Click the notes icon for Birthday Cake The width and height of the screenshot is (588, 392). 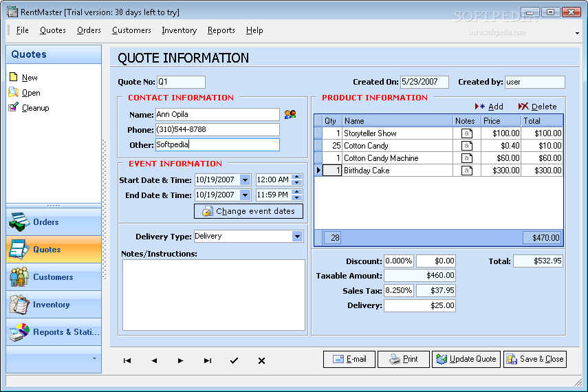[466, 171]
